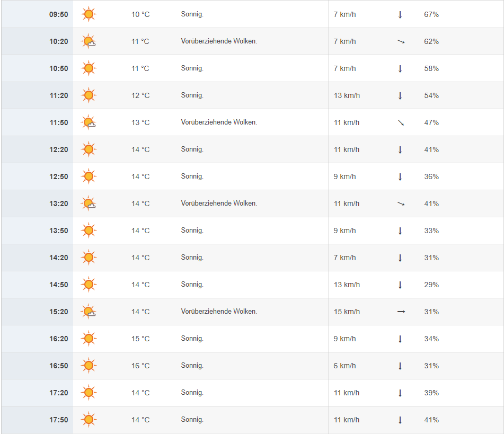Click the sunny icon in the 09:50 row
The height and width of the screenshot is (434, 504).
tap(89, 14)
